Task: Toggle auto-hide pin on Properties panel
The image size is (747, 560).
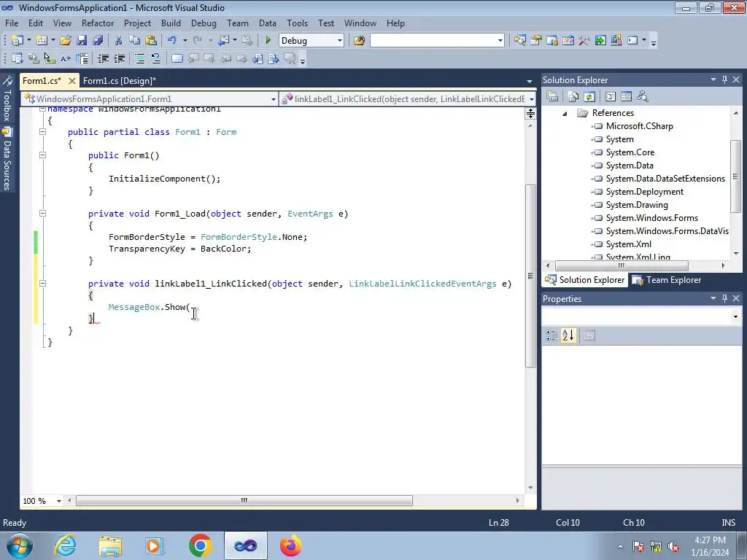Action: (x=724, y=298)
